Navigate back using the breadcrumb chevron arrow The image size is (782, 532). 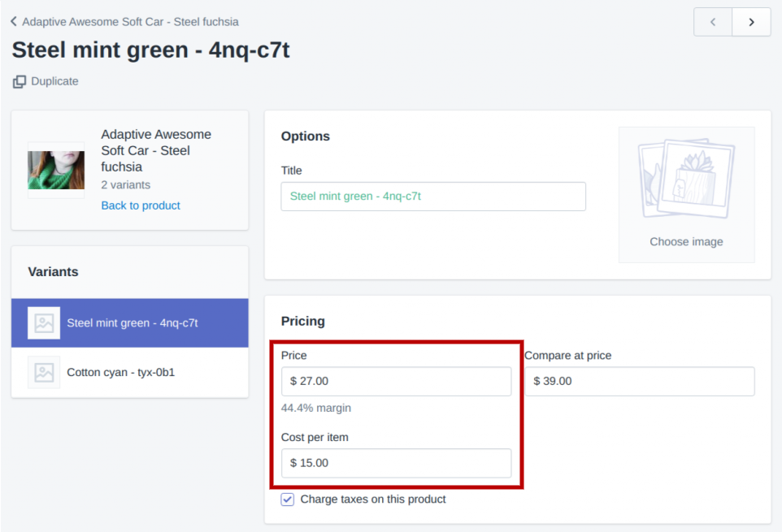pyautogui.click(x=13, y=22)
